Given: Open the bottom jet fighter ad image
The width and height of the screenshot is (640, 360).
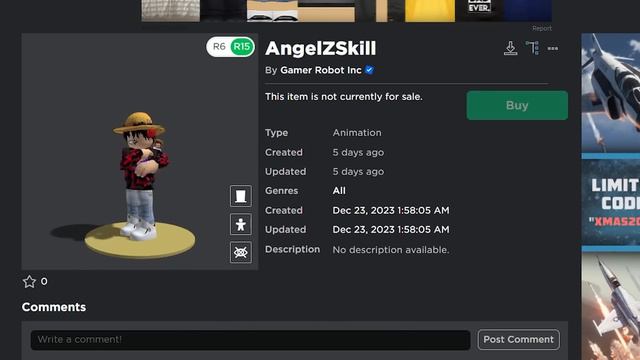Looking at the screenshot, I should tap(611, 306).
